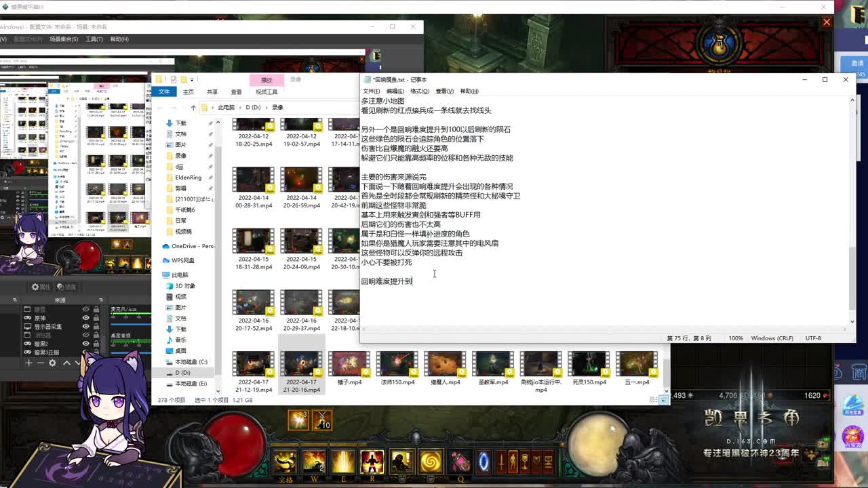868x488 pixels.
Task: Open the 文件 tab in Explorer ribbon
Action: 164,91
